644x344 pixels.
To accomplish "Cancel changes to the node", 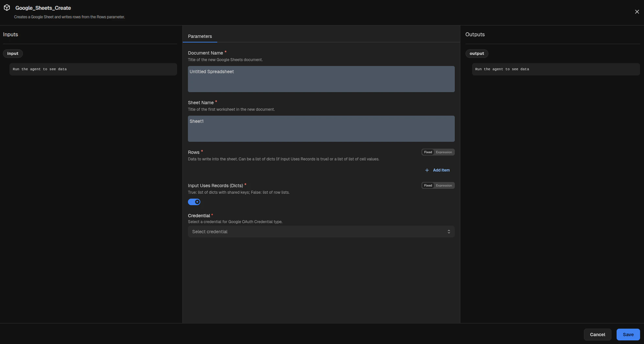I will click(x=597, y=334).
